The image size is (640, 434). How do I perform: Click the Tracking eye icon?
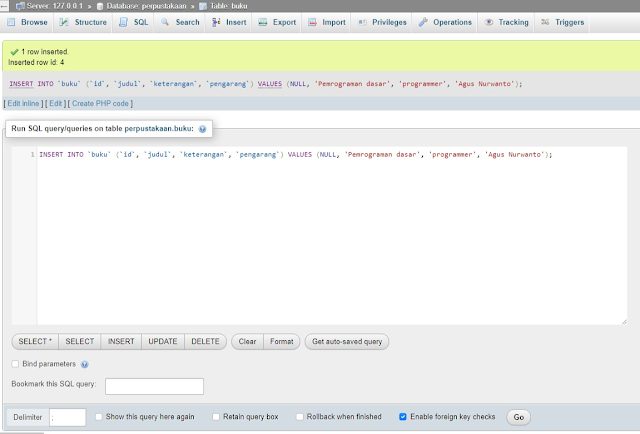pyautogui.click(x=489, y=22)
